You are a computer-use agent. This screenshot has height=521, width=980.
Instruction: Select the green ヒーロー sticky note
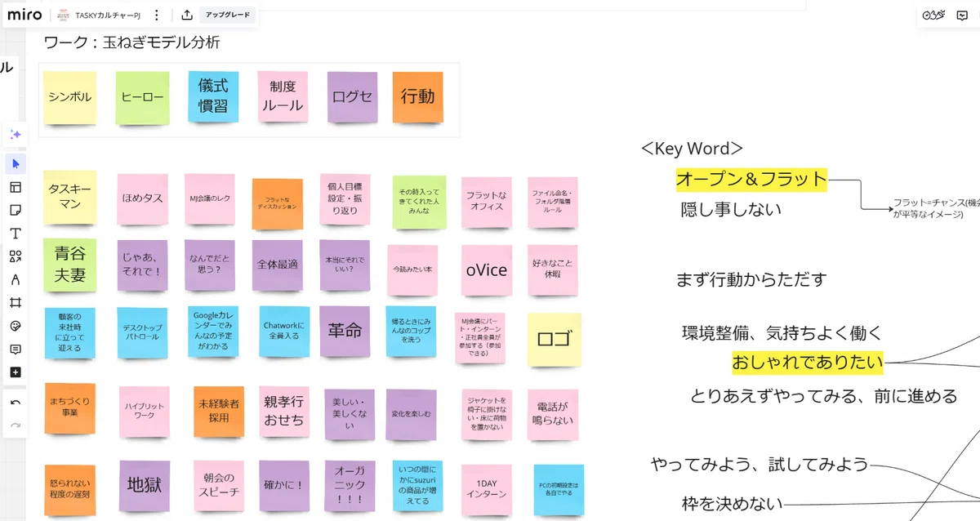142,98
